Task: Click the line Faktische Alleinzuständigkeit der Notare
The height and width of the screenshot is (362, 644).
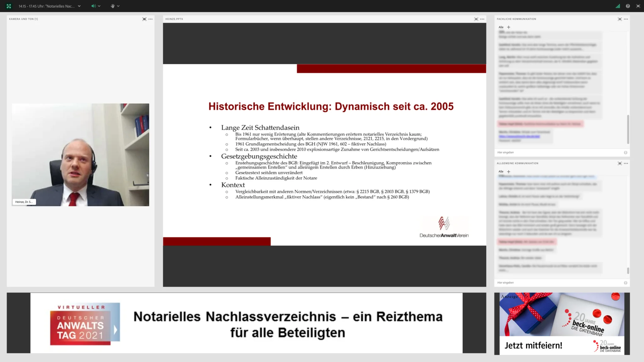Action: pyautogui.click(x=276, y=178)
